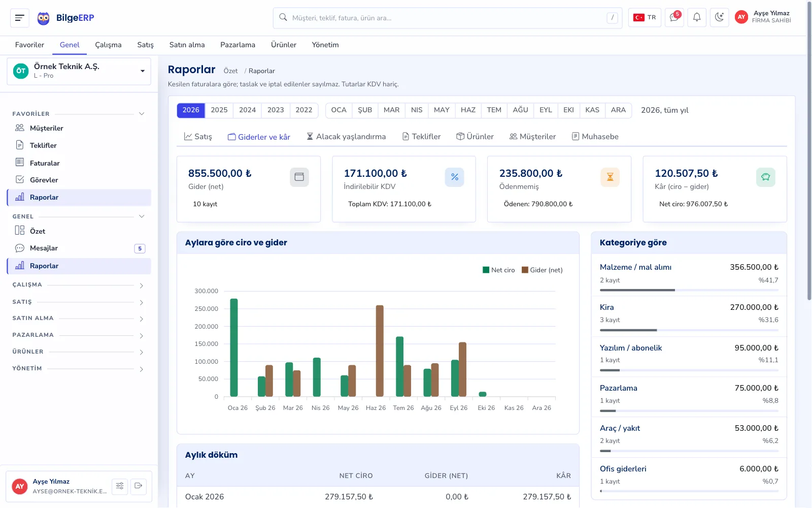Switch to the Alacak yaşlandırma tab

(346, 137)
